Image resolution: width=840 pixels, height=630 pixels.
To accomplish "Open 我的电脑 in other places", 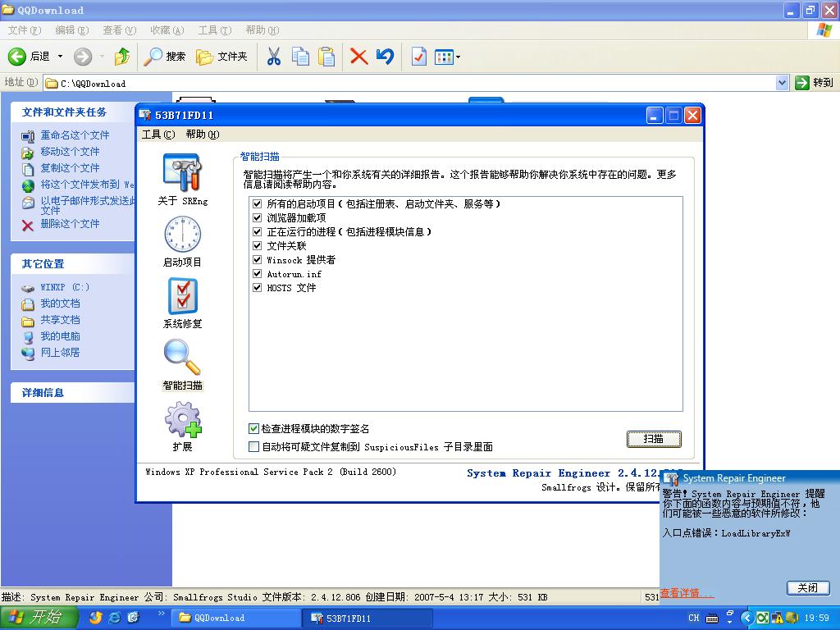I will (x=60, y=336).
